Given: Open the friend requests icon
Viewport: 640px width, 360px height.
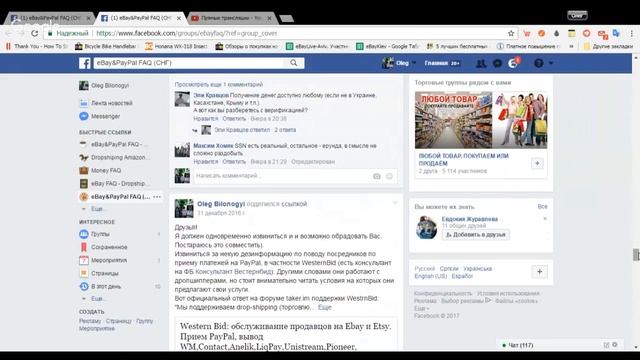Looking at the screenshot, I should [481, 63].
